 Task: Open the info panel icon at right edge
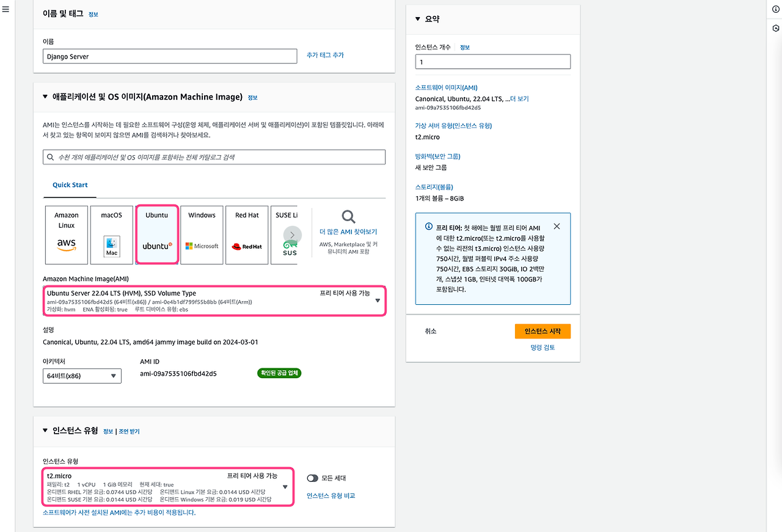776,10
